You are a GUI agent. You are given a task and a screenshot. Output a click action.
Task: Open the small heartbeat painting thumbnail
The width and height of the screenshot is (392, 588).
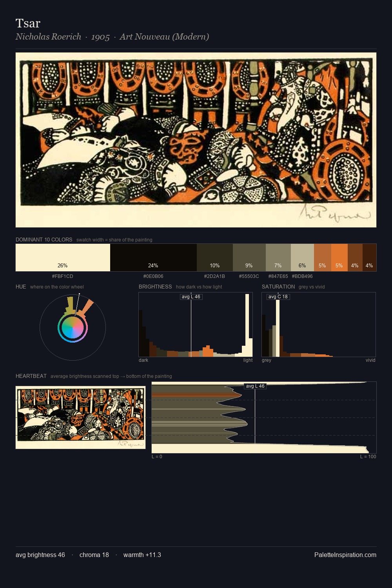coord(80,417)
